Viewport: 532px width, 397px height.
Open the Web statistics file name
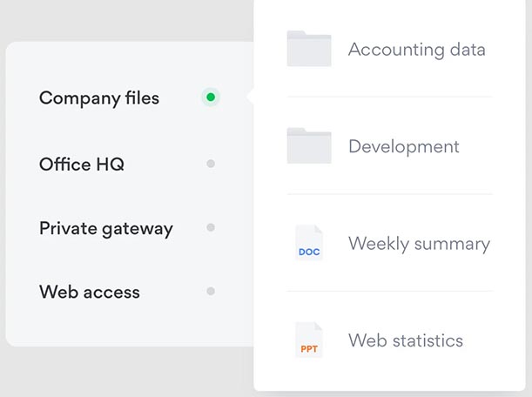[x=406, y=340]
